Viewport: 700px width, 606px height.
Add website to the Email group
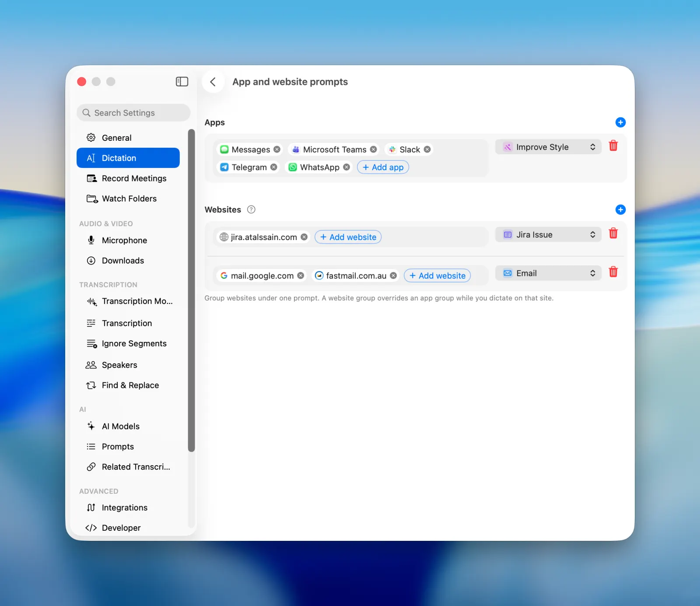pyautogui.click(x=437, y=275)
